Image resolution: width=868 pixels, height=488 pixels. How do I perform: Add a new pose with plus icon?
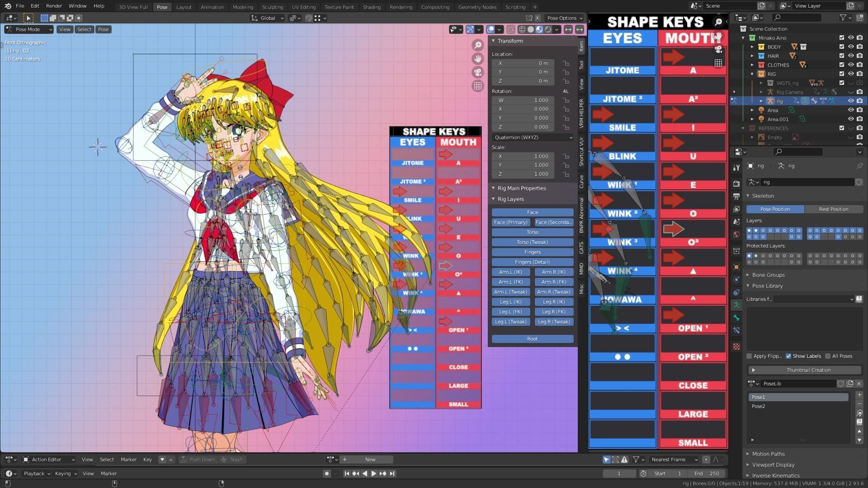(859, 395)
